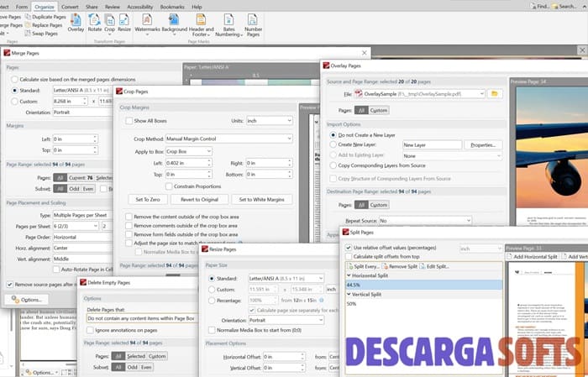Check Remove comments outside of crop box

129,226
